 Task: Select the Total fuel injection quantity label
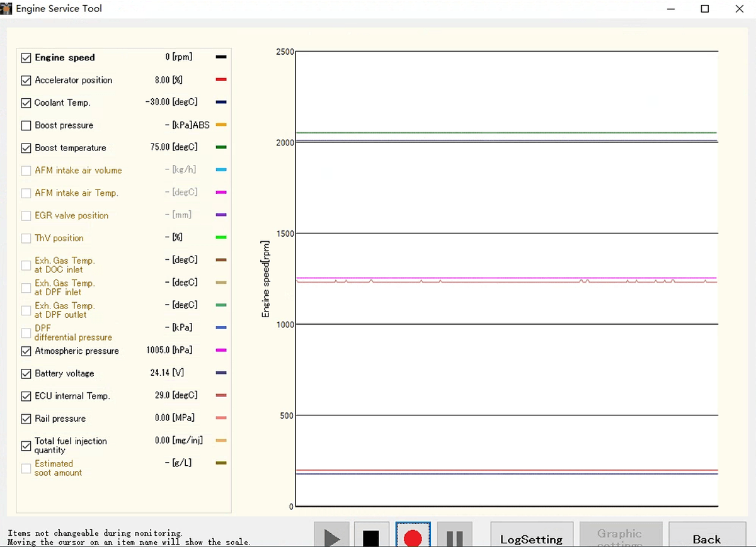71,445
